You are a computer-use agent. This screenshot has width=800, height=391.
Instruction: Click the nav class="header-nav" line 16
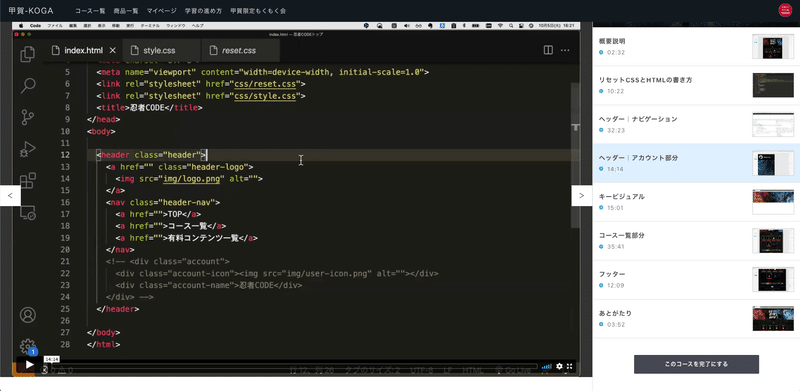[x=163, y=202]
